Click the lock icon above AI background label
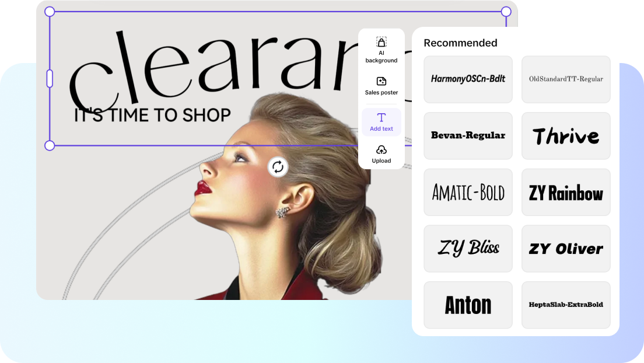 (381, 41)
